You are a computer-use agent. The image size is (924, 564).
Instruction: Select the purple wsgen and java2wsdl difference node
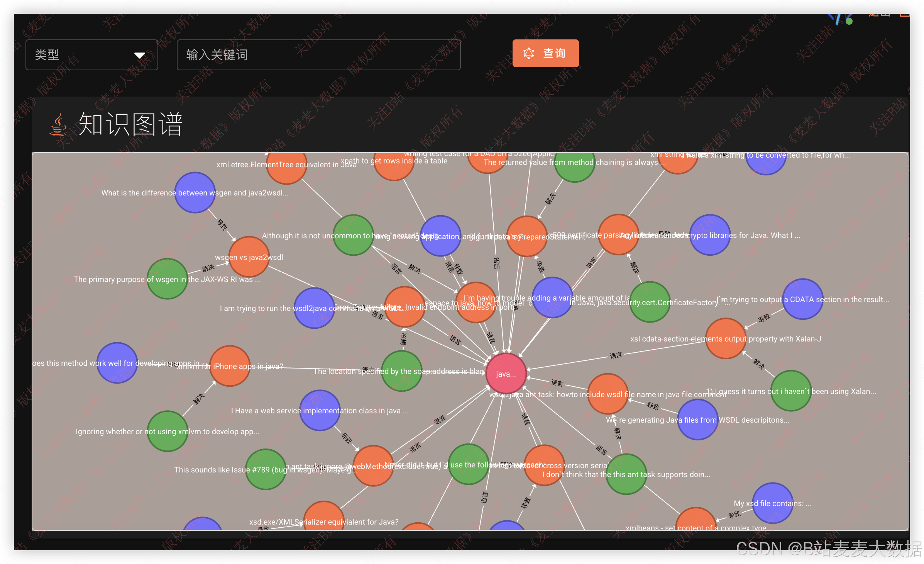coord(195,192)
